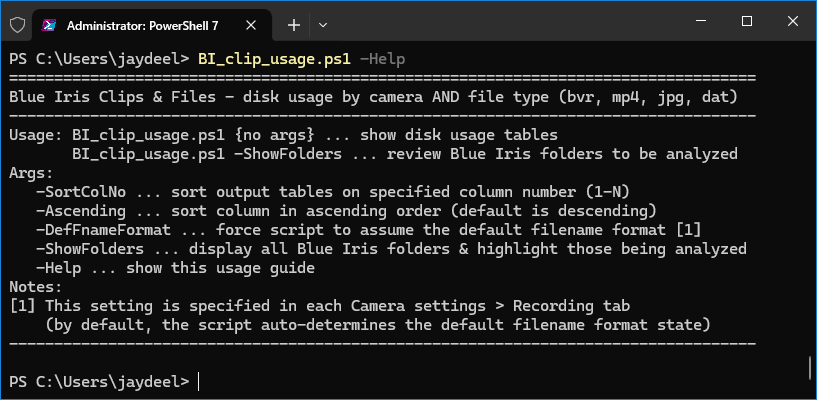Select the Administrator: PowerShell 7 tab
Image resolution: width=817 pixels, height=400 pixels.
point(152,23)
